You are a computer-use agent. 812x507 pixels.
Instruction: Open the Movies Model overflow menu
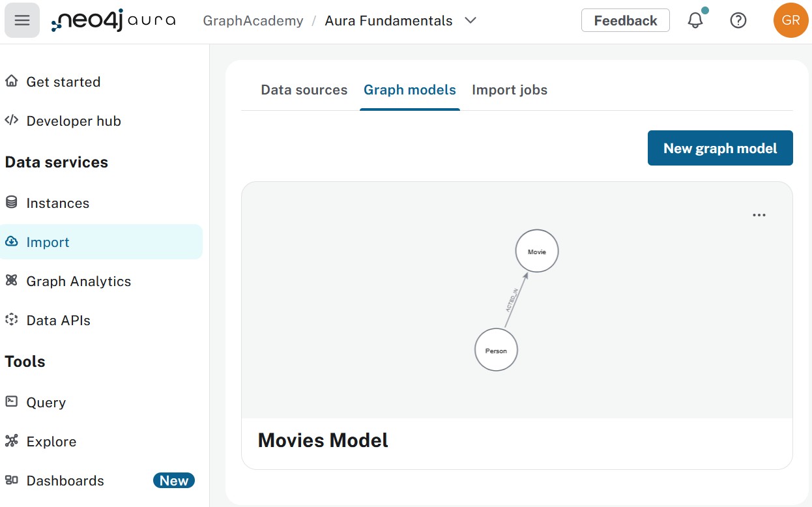pos(759,214)
